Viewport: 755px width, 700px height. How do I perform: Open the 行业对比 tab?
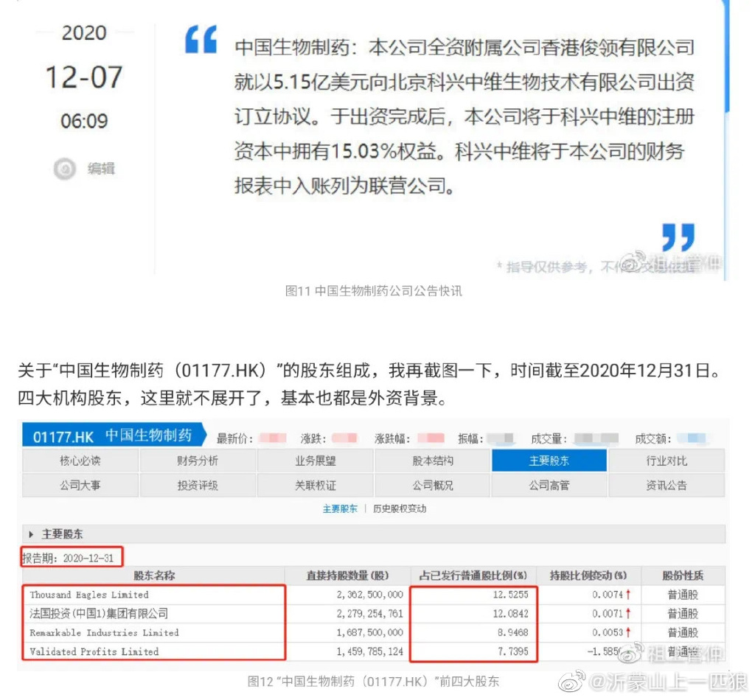point(667,461)
